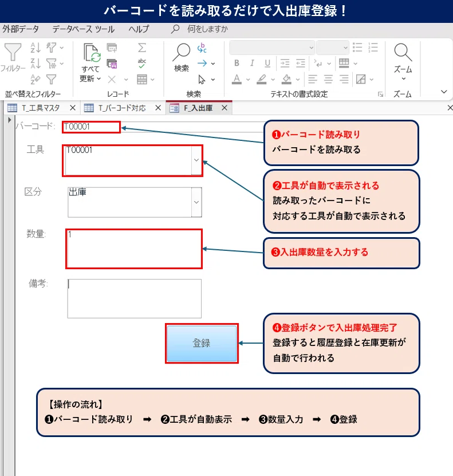Open the ヘルプ ribbon tab
Image resolution: width=453 pixels, height=476 pixels.
(x=139, y=29)
